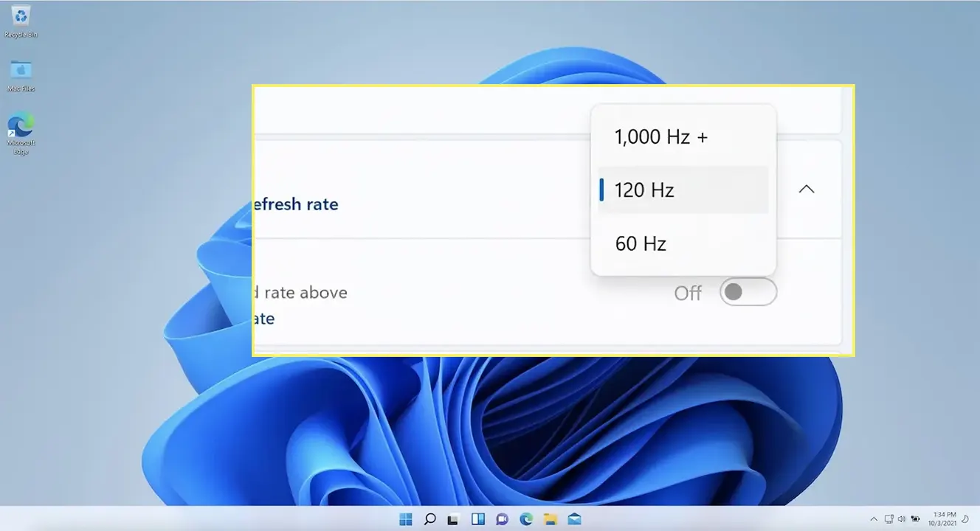Open the Microsoft Edge desktop shortcut
This screenshot has height=531, width=980.
pos(21,133)
